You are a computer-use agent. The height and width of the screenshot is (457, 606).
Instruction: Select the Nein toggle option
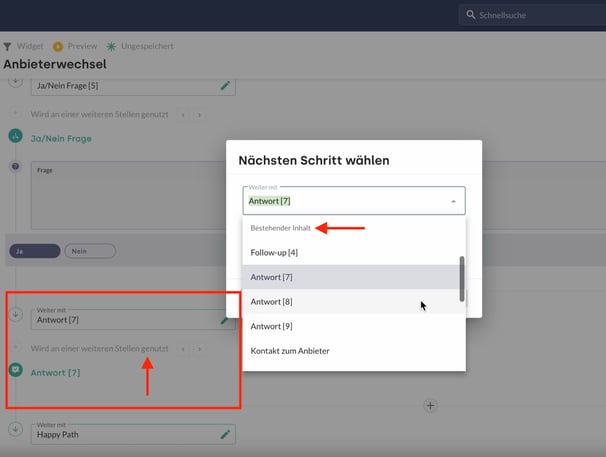click(x=89, y=252)
